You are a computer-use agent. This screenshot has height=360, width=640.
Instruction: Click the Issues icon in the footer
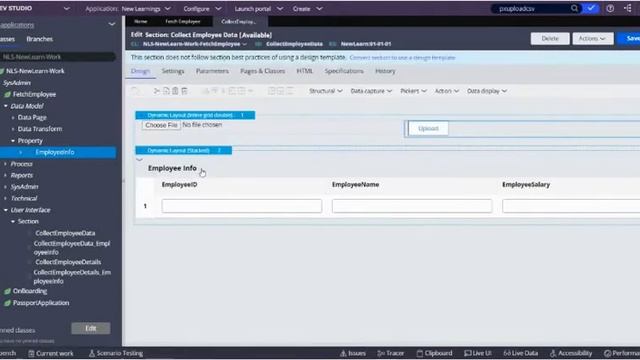click(x=344, y=353)
